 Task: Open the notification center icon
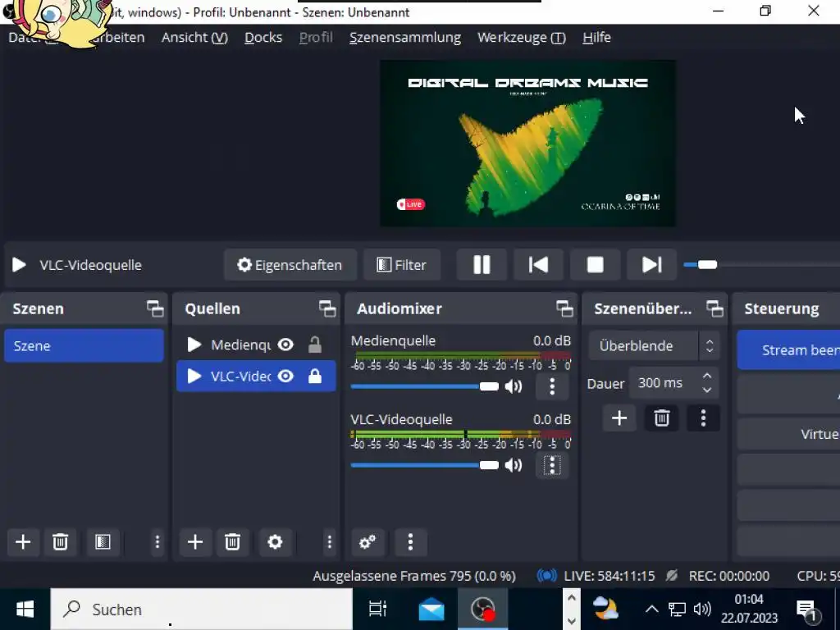[807, 609]
